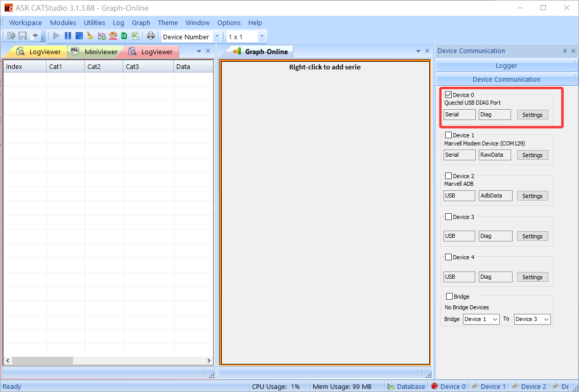The height and width of the screenshot is (392, 579).
Task: Enable the Device 3 checkbox
Action: click(x=448, y=217)
